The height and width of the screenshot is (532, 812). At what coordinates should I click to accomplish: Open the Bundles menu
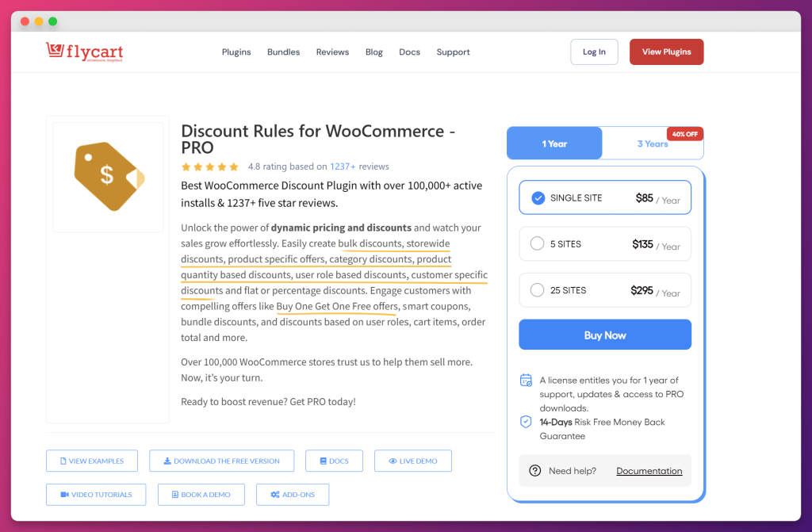point(283,52)
